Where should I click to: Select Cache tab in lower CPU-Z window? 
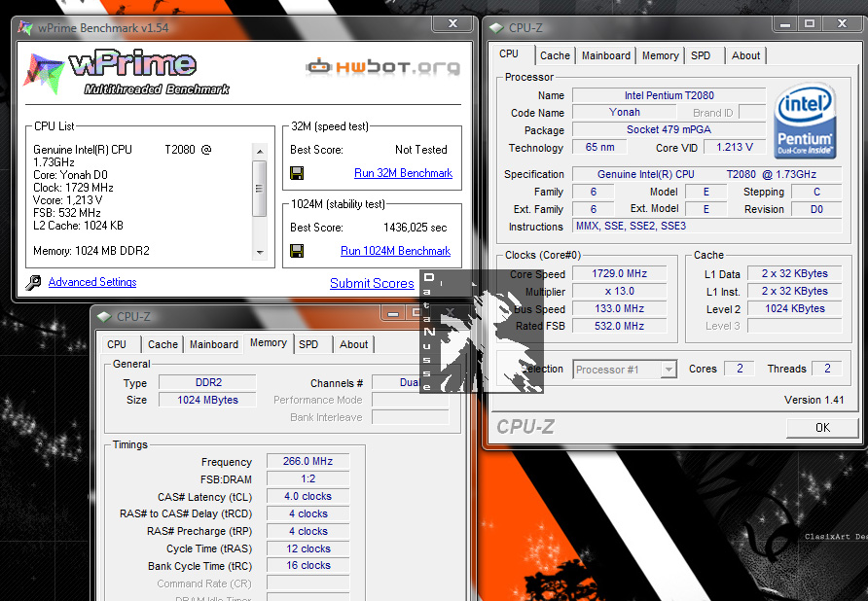(163, 344)
